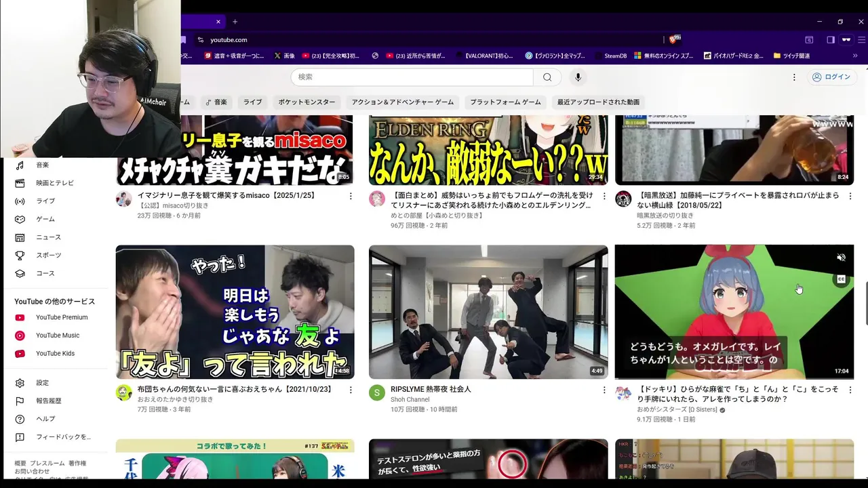Select the ポケットモンスター filter chip
The width and height of the screenshot is (868, 488).
tap(307, 102)
